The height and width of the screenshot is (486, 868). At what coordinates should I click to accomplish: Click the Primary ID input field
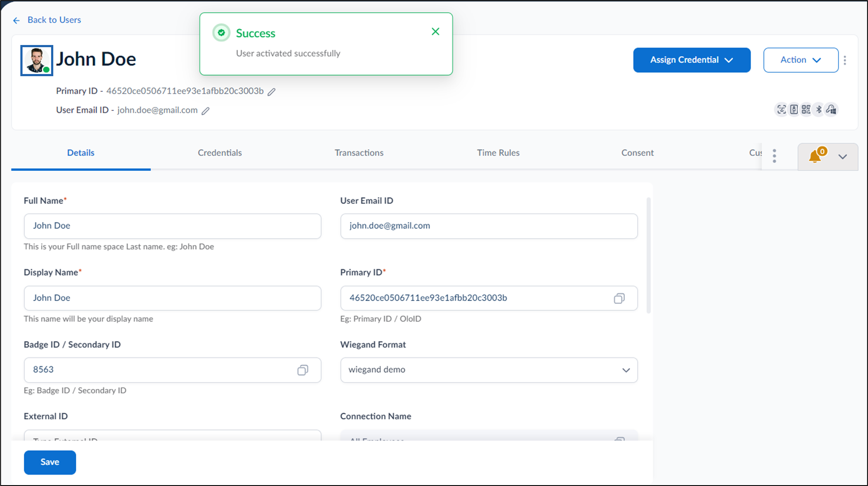click(x=489, y=298)
